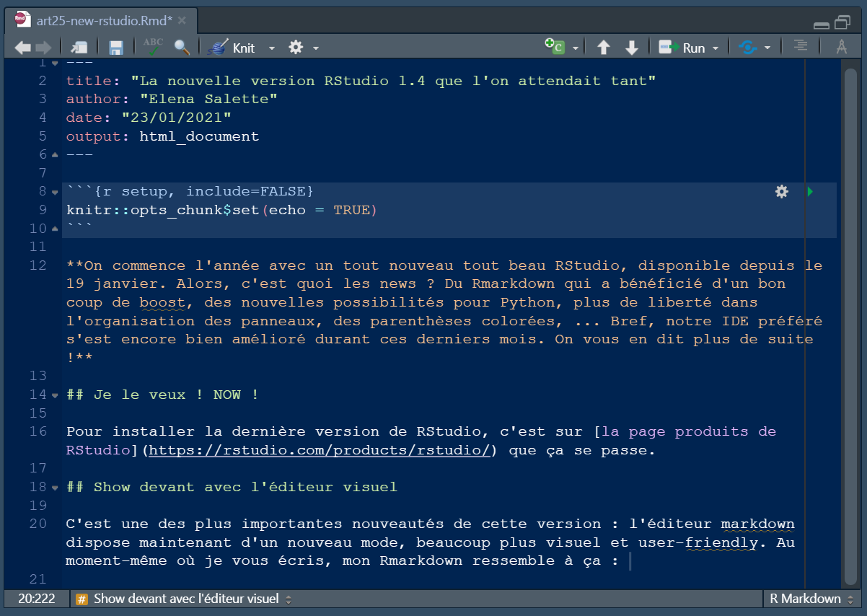Run spell check on the document
The width and height of the screenshot is (867, 616).
coord(153,47)
